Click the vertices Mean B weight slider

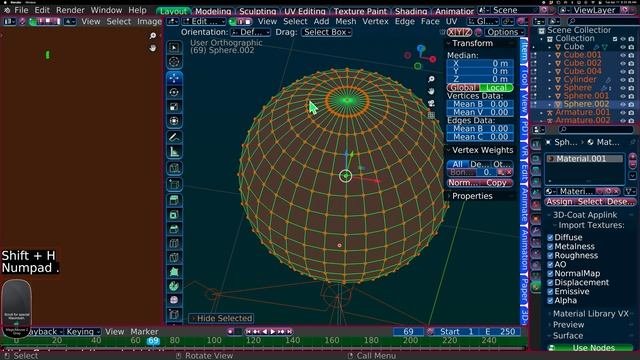[480, 104]
